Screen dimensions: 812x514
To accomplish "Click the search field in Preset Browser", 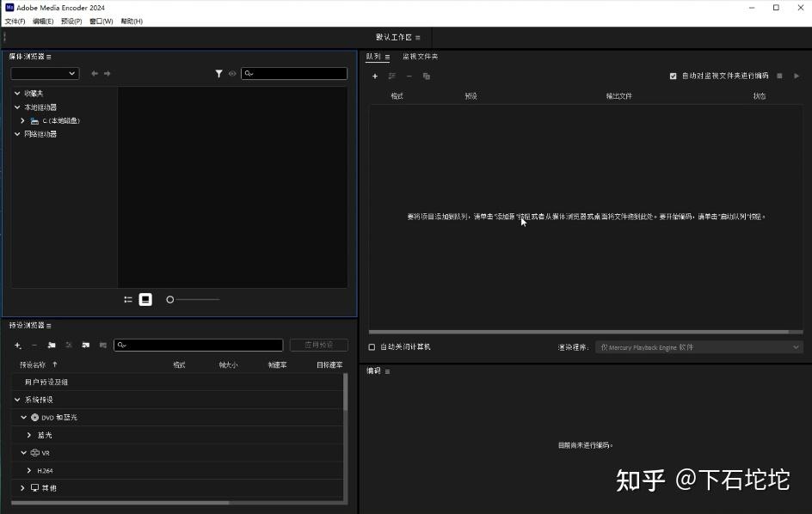I will (198, 345).
